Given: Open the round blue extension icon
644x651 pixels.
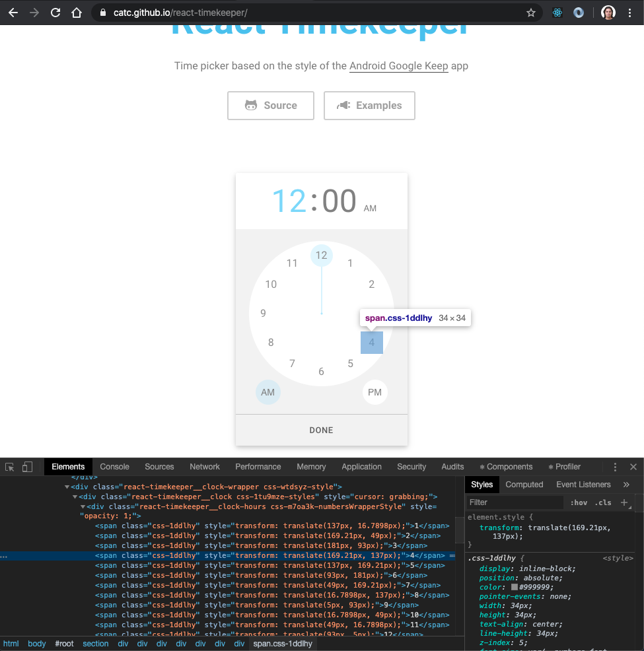Looking at the screenshot, I should [x=579, y=13].
